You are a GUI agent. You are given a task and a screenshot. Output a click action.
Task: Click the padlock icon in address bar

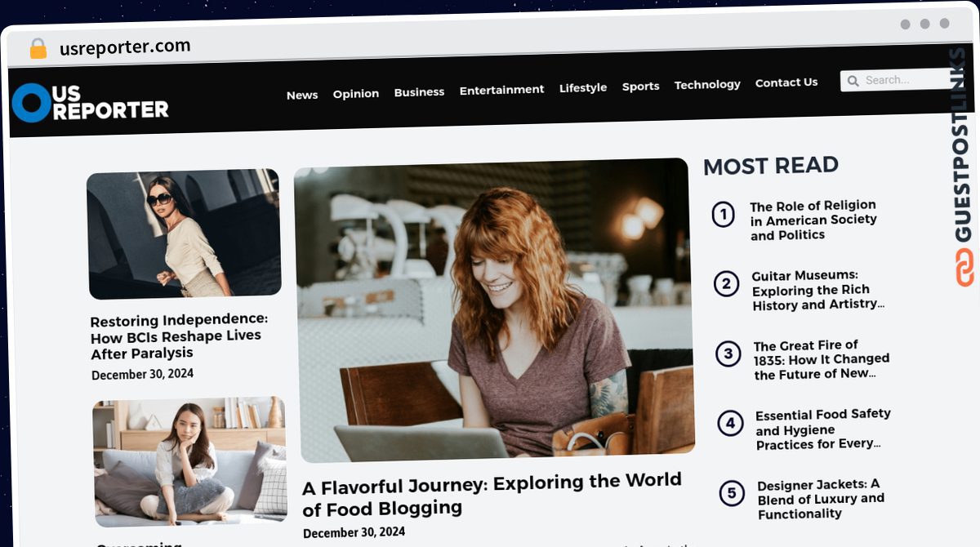pyautogui.click(x=38, y=49)
